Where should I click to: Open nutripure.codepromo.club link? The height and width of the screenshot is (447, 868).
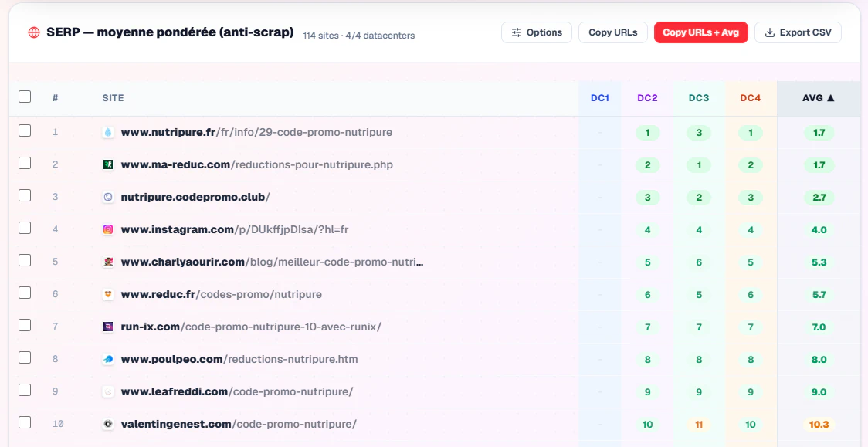click(195, 197)
